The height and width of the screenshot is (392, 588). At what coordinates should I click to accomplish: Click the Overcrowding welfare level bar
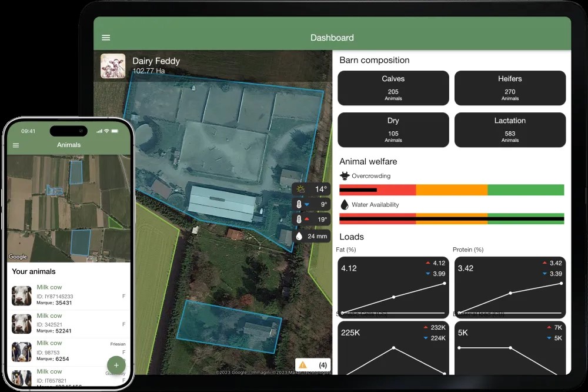tap(452, 190)
